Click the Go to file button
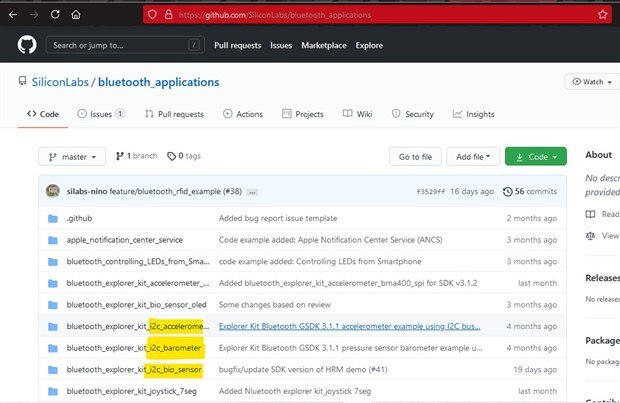This screenshot has width=620, height=403. coord(415,157)
